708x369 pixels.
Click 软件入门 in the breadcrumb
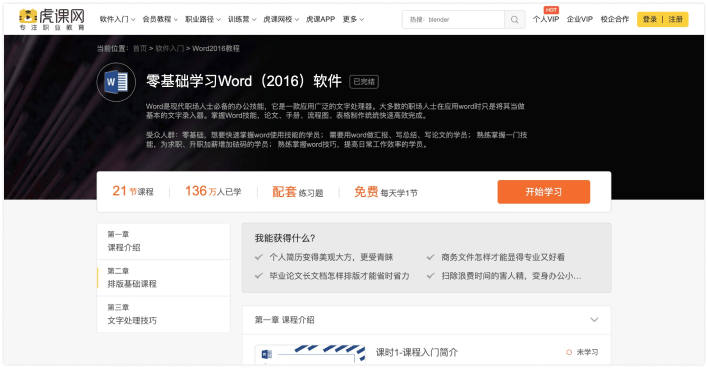point(170,48)
